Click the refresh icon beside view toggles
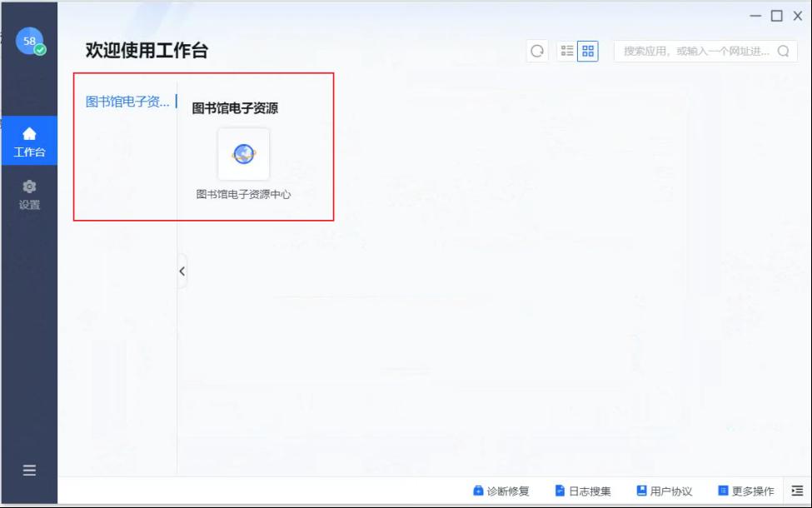The image size is (812, 508). coord(537,51)
